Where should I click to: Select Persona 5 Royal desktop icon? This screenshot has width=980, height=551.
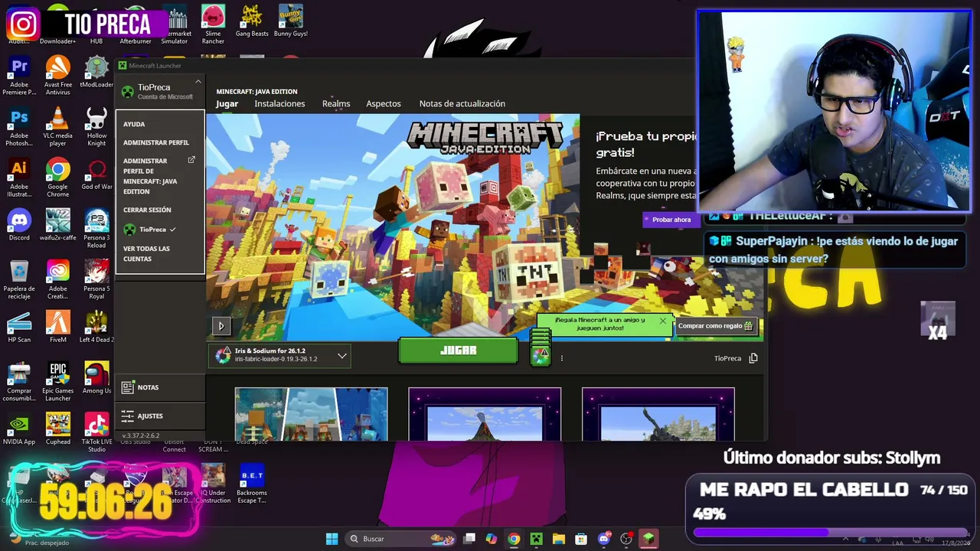96,280
